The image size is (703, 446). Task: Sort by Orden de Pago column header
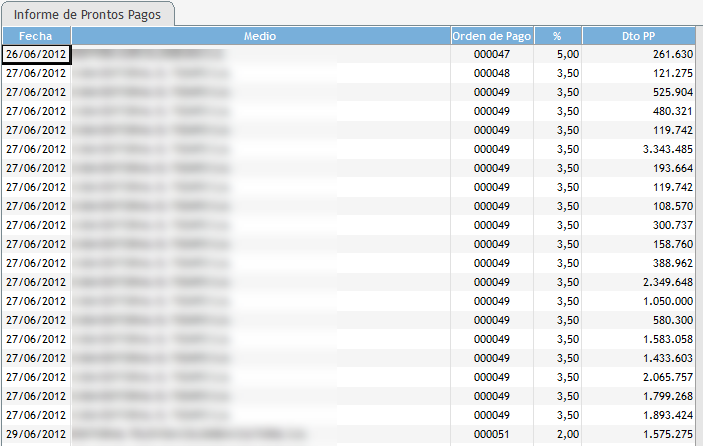tap(491, 36)
